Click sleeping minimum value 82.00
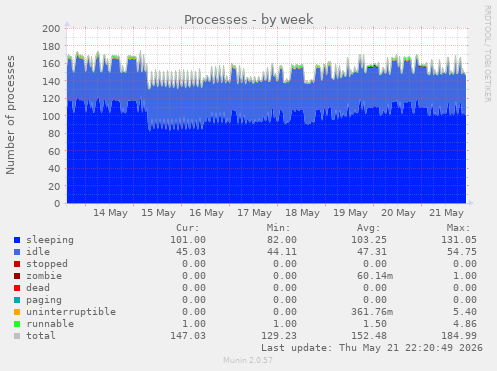497x371 pixels. [282, 240]
